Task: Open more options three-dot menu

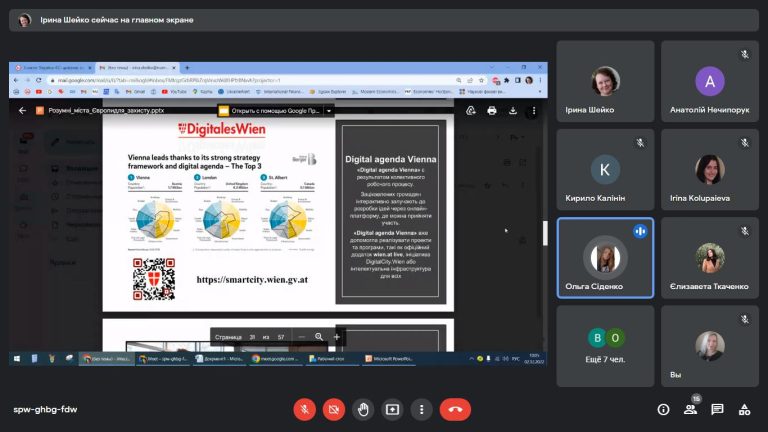Action: pos(422,409)
